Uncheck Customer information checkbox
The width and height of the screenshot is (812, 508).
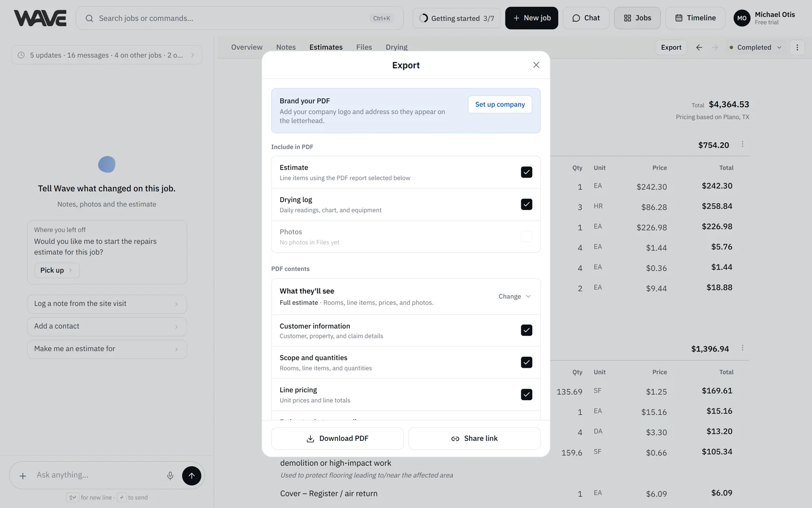coord(527,330)
